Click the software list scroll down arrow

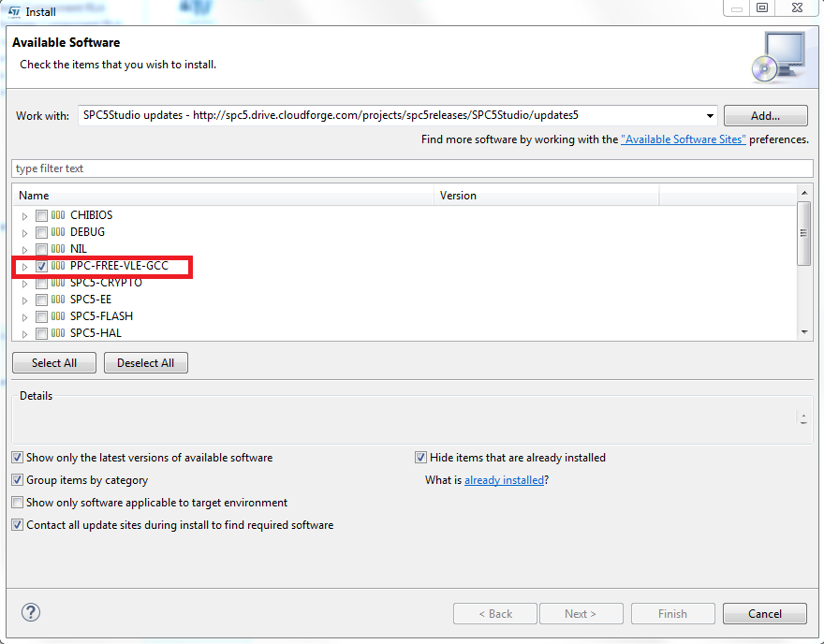[804, 332]
